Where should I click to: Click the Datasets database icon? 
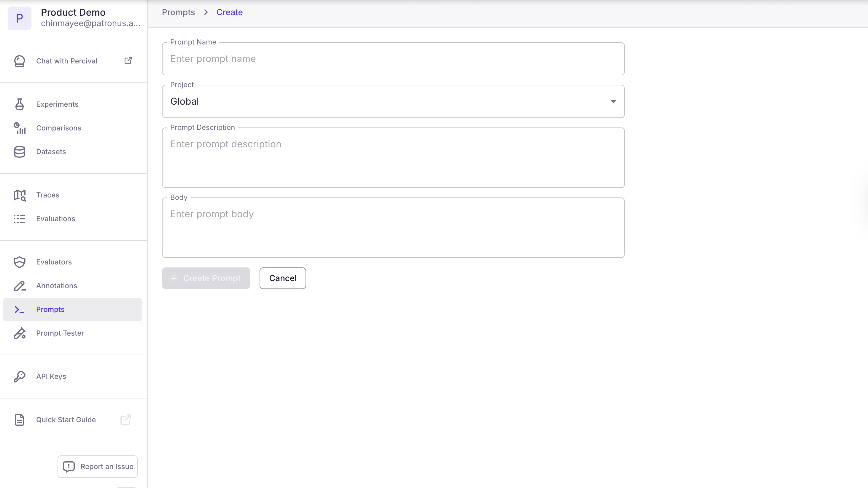pos(20,151)
